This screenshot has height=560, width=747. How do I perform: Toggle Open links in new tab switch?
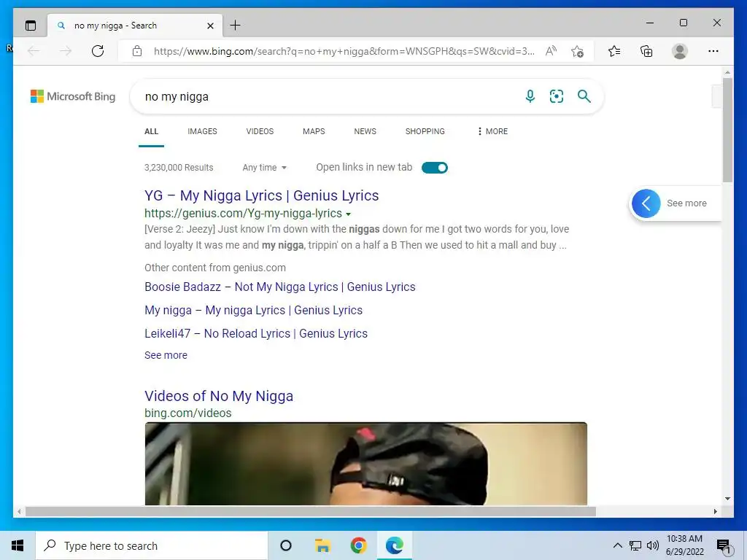(435, 168)
